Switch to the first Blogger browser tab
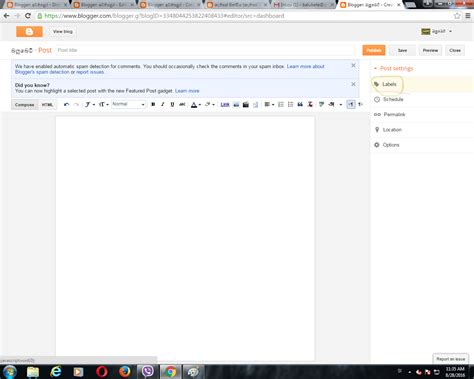Image resolution: width=474 pixels, height=379 pixels. (x=36, y=5)
